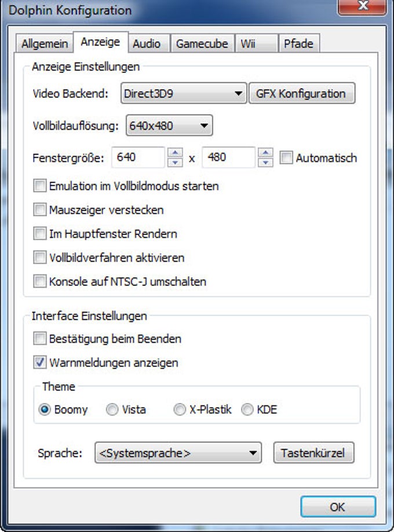Enable Konsole auf NTSC-J umschalten

coord(40,281)
